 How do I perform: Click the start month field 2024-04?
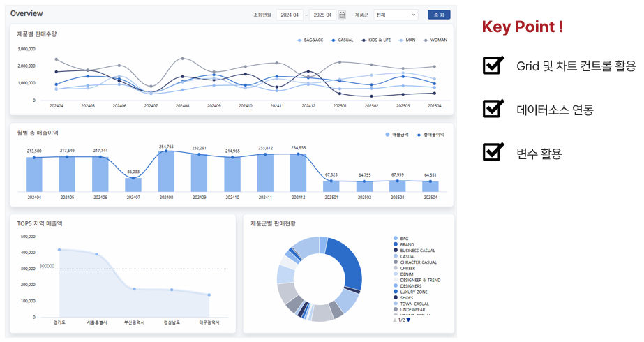point(290,15)
